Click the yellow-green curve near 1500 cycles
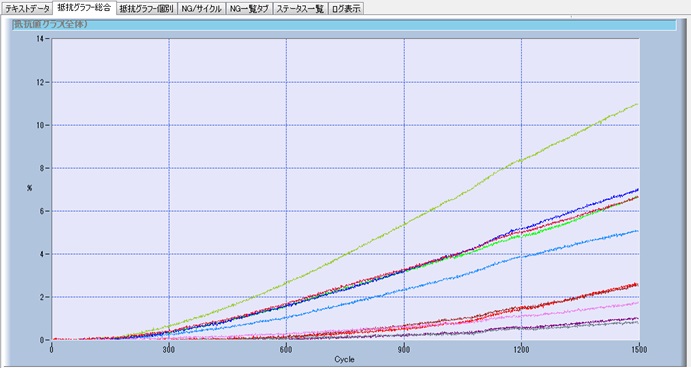This screenshot has width=691, height=368. pyautogui.click(x=635, y=105)
